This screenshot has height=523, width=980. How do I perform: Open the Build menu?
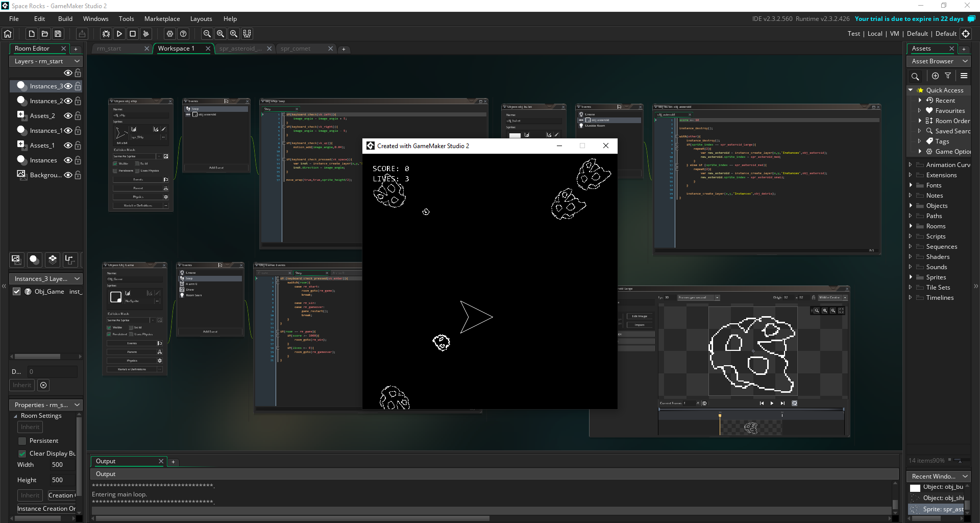click(x=65, y=19)
